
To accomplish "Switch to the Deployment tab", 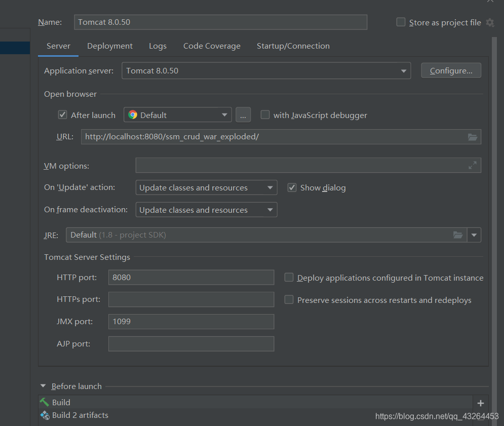I will (x=109, y=46).
